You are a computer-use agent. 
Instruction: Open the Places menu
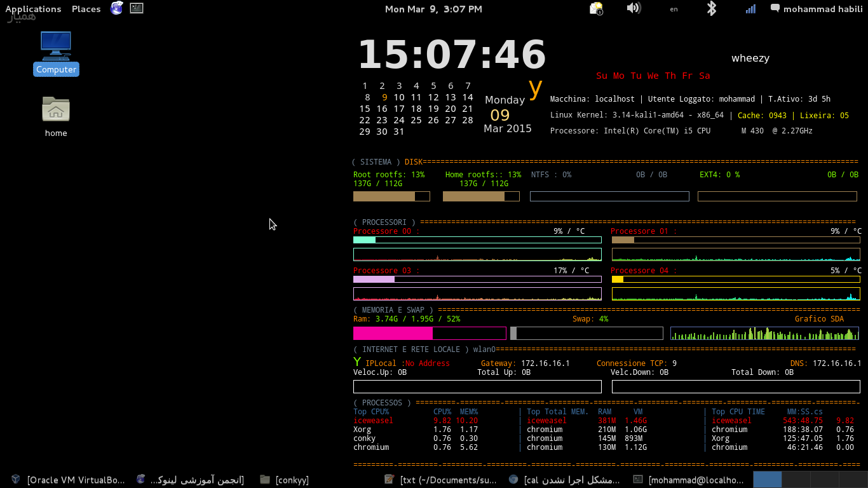86,9
